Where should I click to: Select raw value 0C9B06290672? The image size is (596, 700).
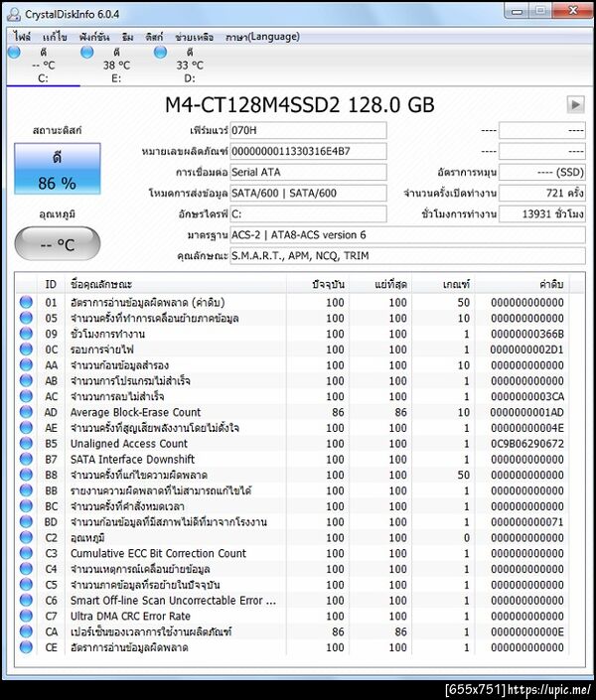point(526,443)
